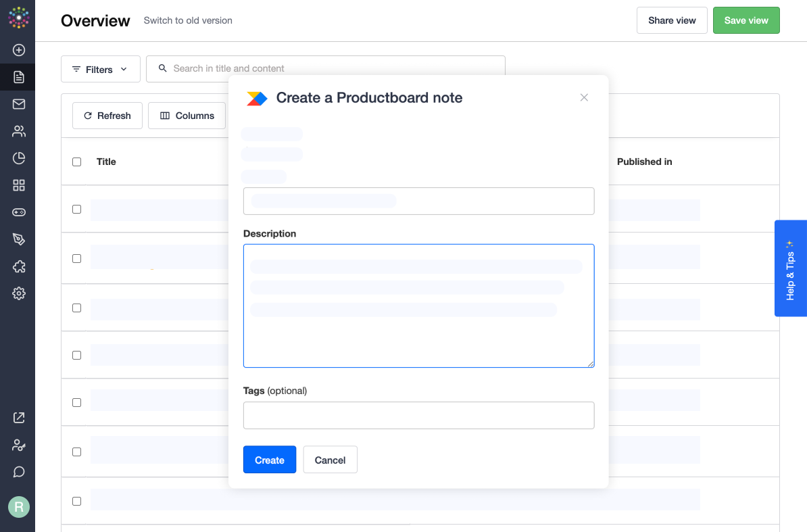807x532 pixels.
Task: Open the user key access icon
Action: point(18,445)
